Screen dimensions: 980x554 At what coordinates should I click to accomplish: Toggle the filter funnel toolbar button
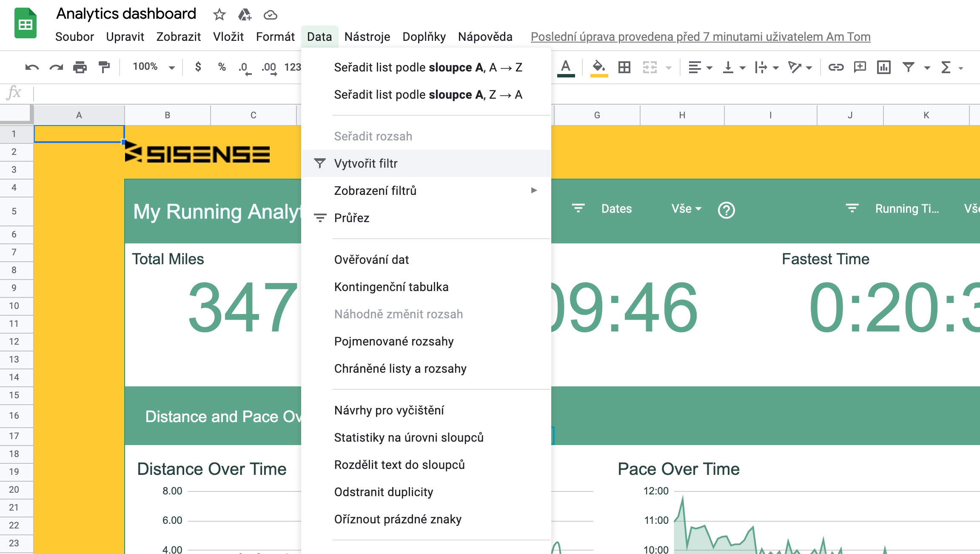coord(908,67)
